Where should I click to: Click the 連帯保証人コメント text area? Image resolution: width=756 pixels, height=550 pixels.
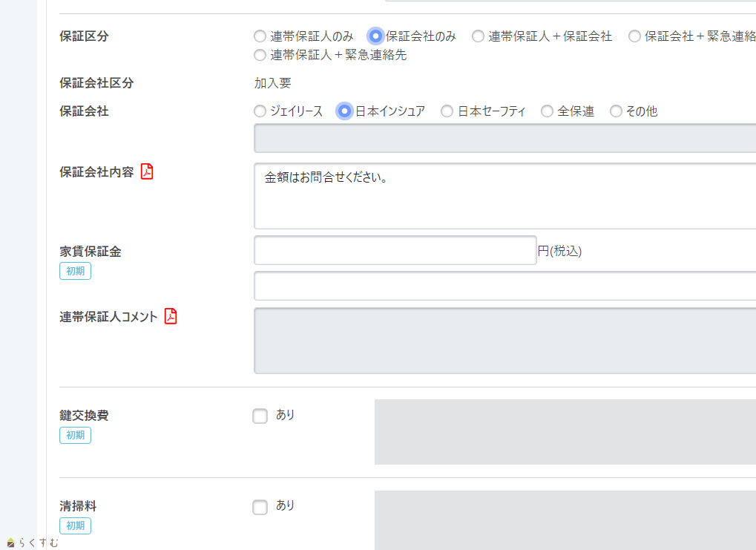[504, 341]
